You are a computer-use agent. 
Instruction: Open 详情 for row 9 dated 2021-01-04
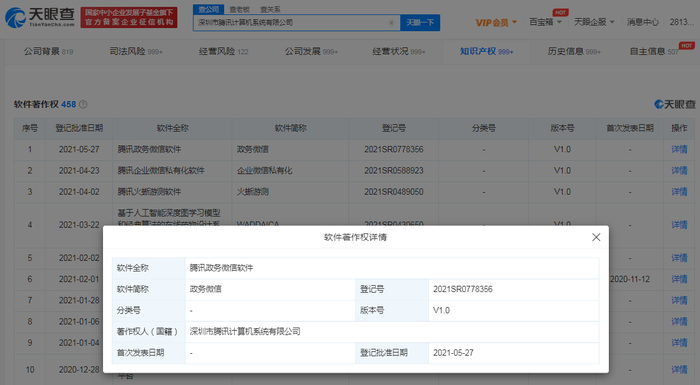pyautogui.click(x=679, y=343)
